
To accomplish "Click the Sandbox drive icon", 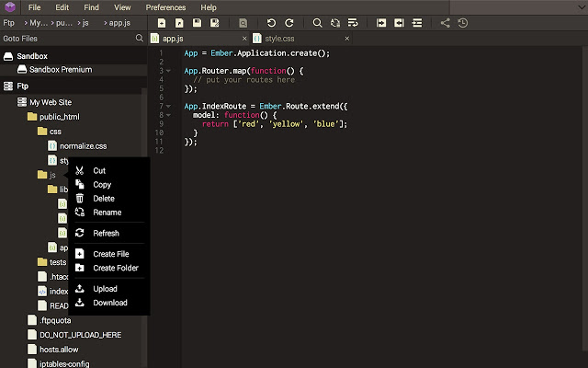I will click(8, 56).
